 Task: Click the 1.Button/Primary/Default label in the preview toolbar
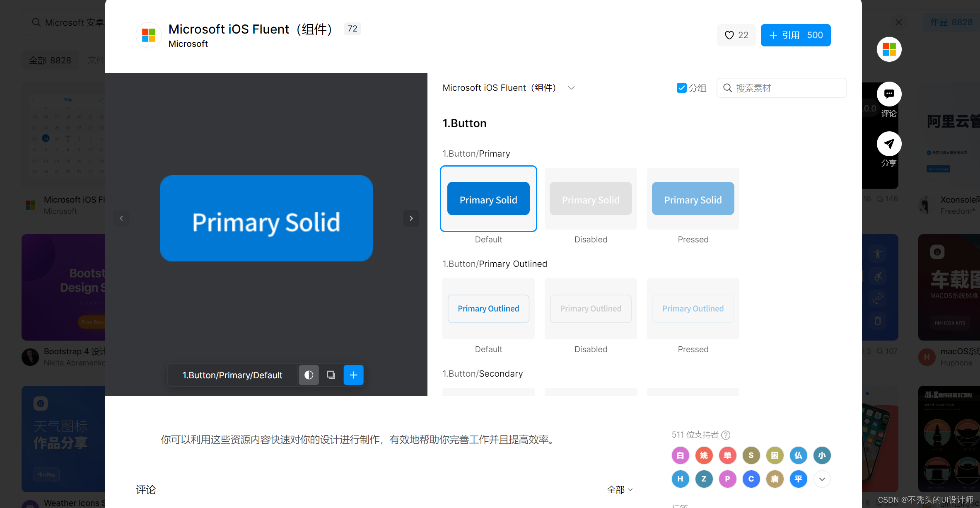[232, 375]
